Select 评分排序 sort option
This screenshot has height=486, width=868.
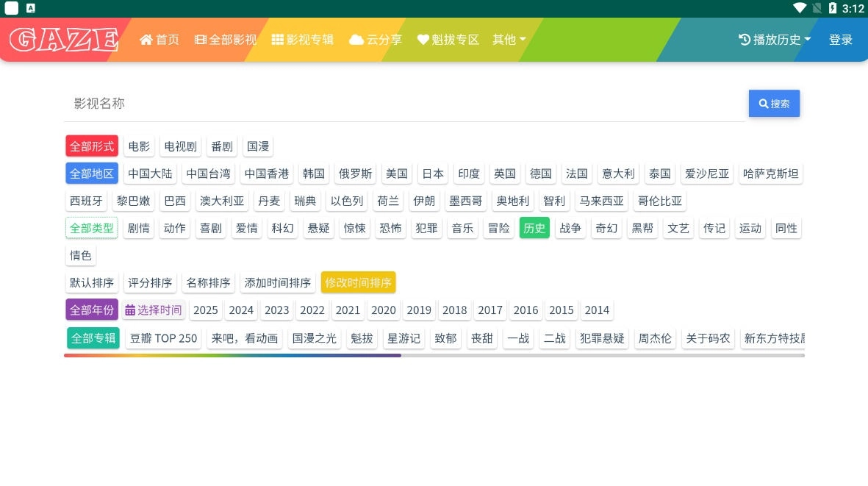point(150,283)
